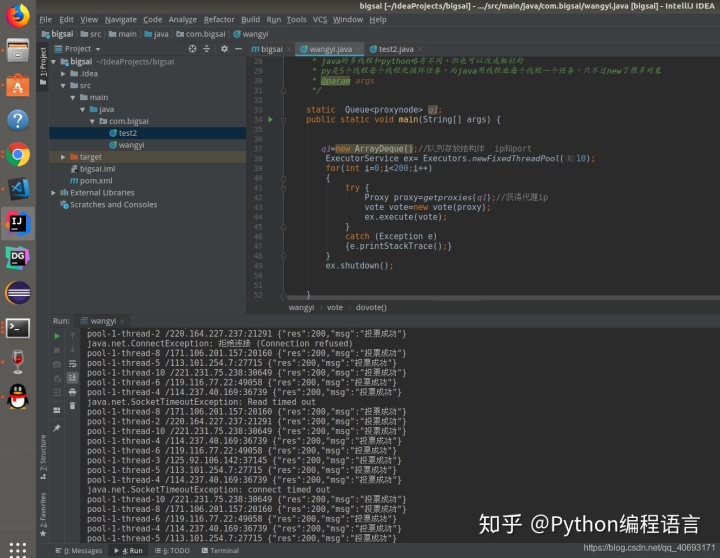Toggle scroll to end in Run console
The width and height of the screenshot is (720, 558).
[72, 378]
